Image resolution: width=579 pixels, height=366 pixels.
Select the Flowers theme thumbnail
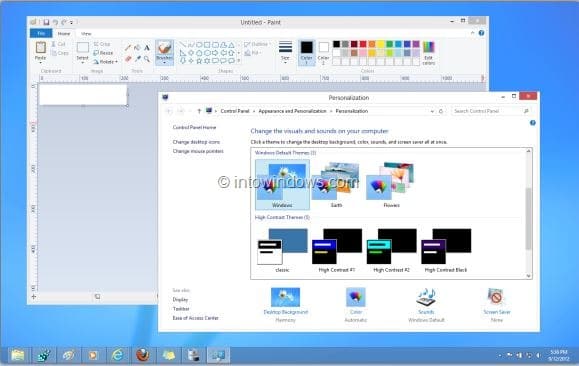391,185
